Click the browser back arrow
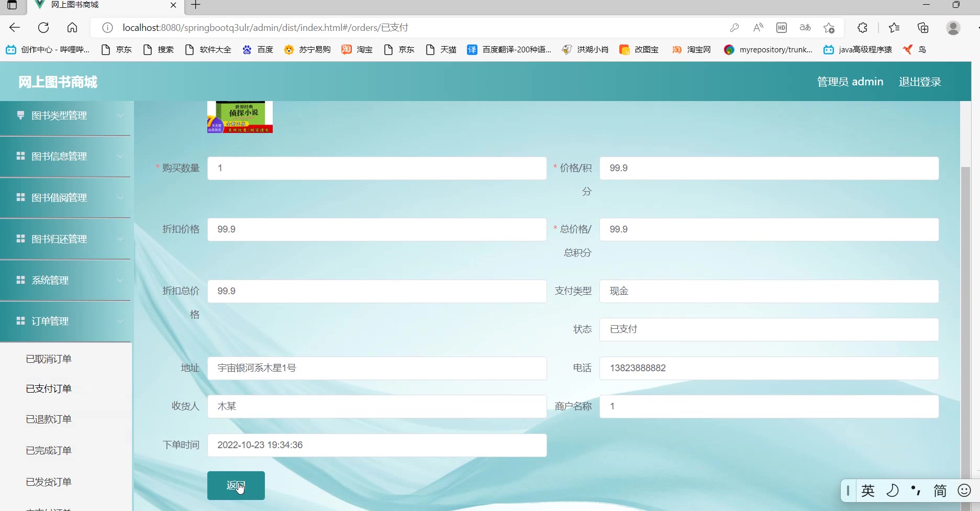Viewport: 980px width, 511px height. click(x=15, y=28)
